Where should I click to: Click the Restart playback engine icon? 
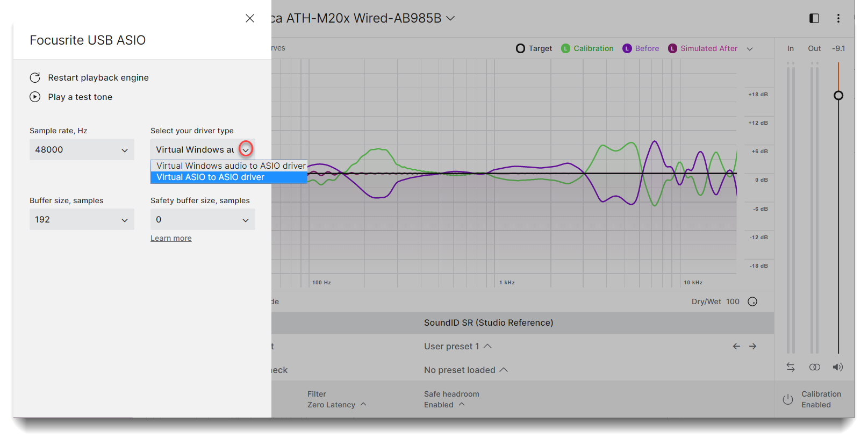[x=35, y=78]
